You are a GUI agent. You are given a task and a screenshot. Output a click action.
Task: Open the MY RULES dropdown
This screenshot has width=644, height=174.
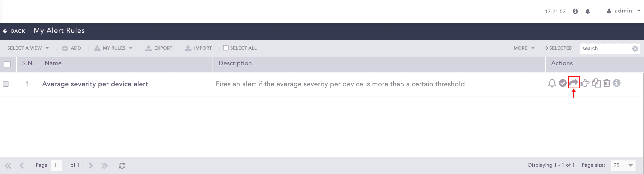point(113,48)
